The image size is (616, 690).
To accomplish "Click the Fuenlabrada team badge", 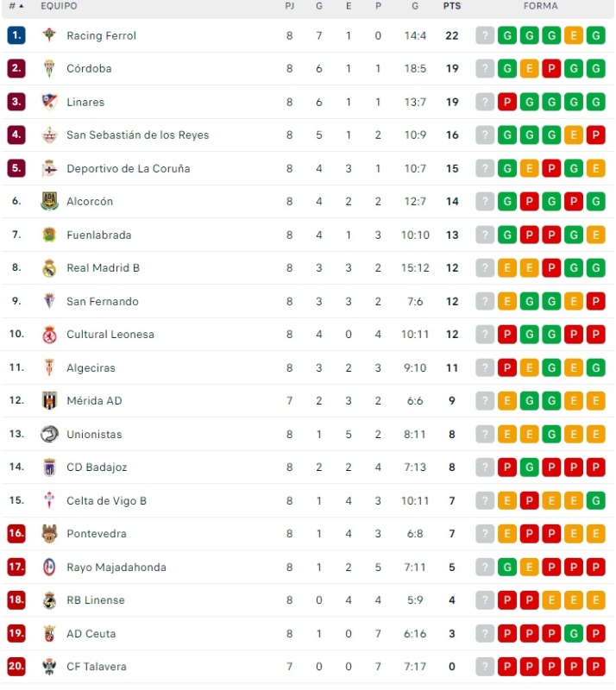I will click(x=49, y=235).
